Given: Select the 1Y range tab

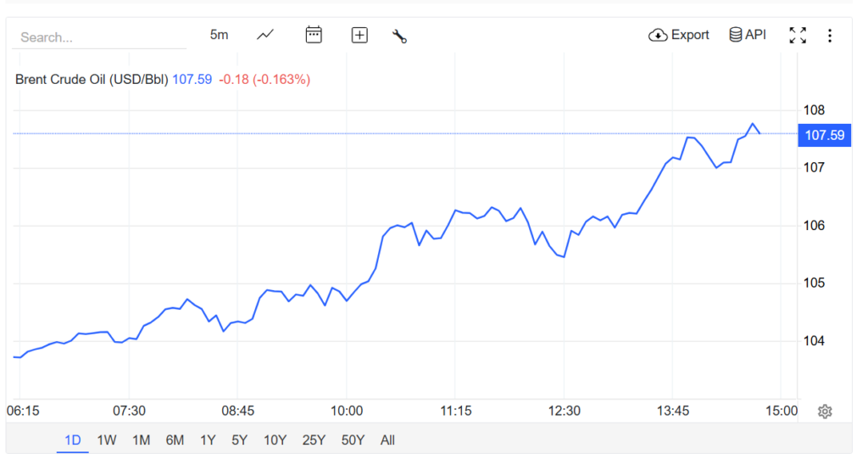Looking at the screenshot, I should click(208, 440).
